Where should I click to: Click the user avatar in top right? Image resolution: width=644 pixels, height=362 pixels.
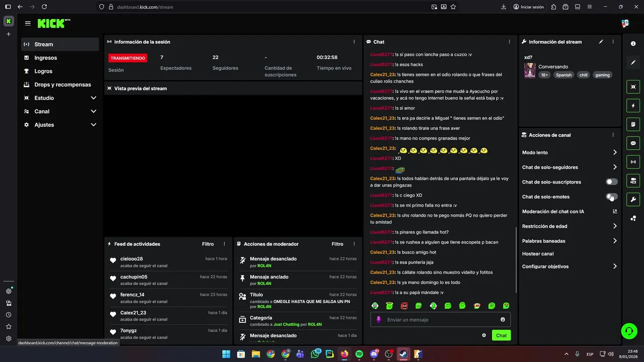tap(625, 23)
